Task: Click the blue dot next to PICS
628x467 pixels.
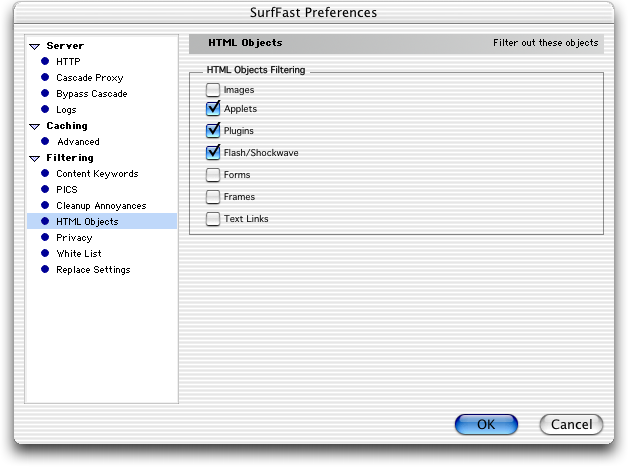Action: coord(45,189)
